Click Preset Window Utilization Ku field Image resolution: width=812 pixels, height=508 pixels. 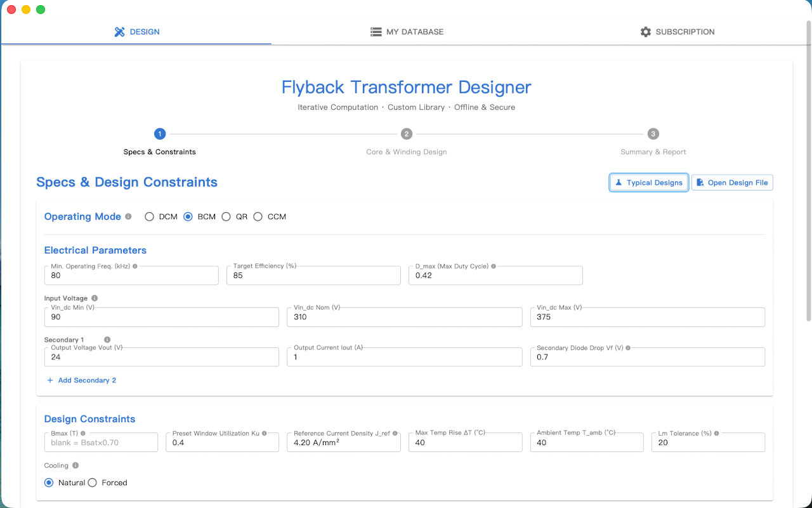(223, 443)
